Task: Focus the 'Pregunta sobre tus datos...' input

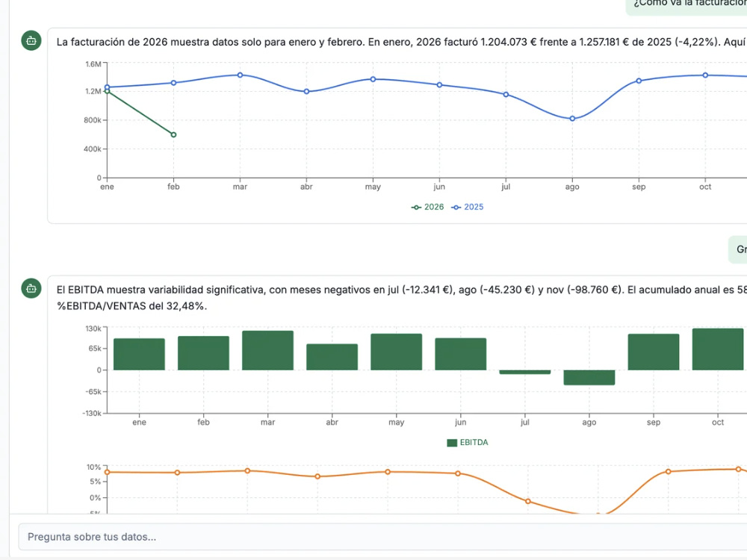Action: [x=382, y=537]
